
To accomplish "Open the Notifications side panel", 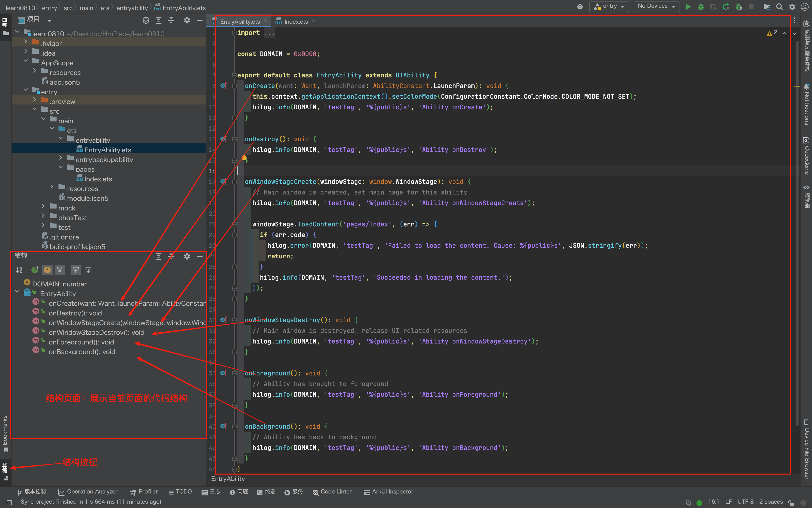I will click(x=807, y=105).
